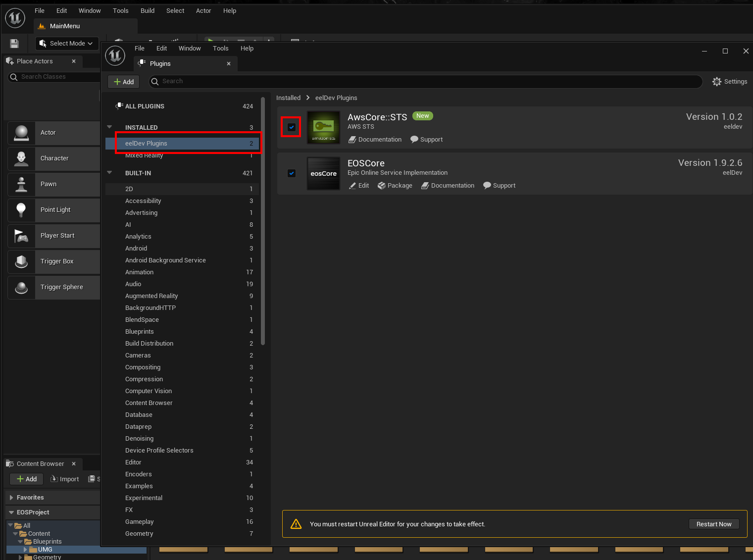Viewport: 753px width, 560px height.
Task: Expand the UMG folder node
Action: (26, 550)
